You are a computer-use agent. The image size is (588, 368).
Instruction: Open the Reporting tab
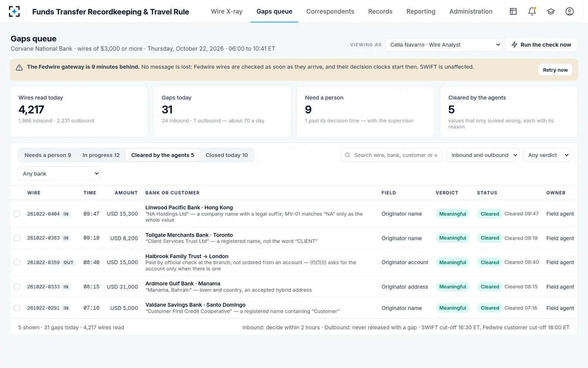(x=421, y=11)
